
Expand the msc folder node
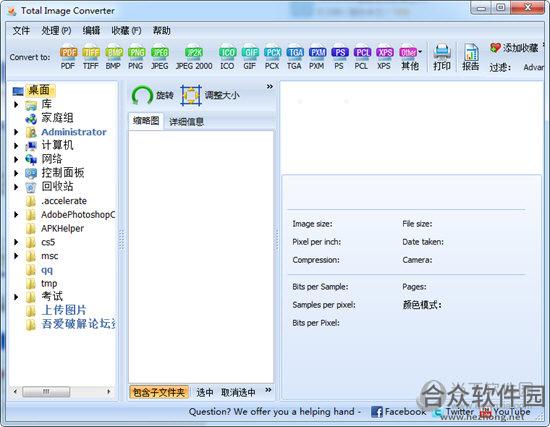tap(16, 256)
